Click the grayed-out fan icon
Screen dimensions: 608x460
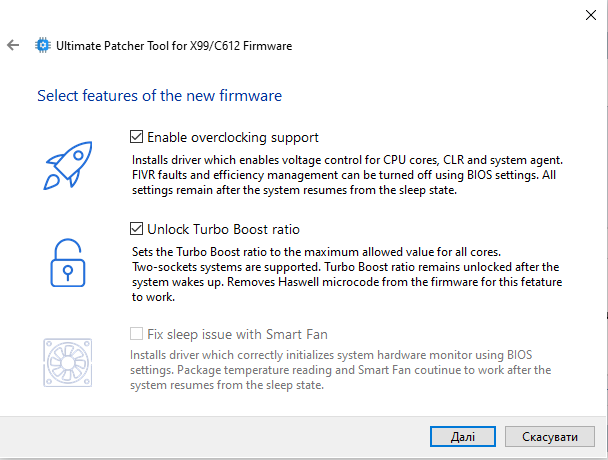click(x=68, y=363)
